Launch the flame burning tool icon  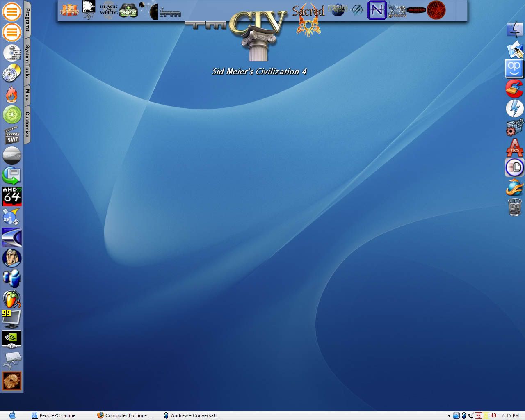tap(12, 94)
